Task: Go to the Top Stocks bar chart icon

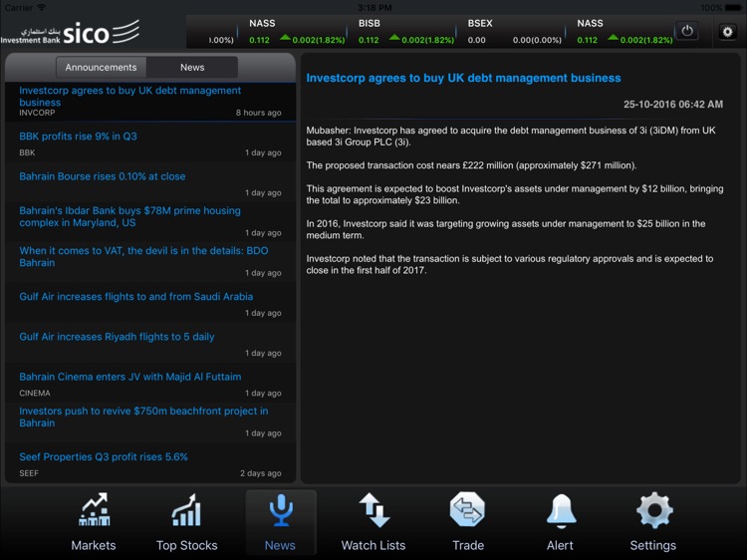Action: [x=186, y=509]
